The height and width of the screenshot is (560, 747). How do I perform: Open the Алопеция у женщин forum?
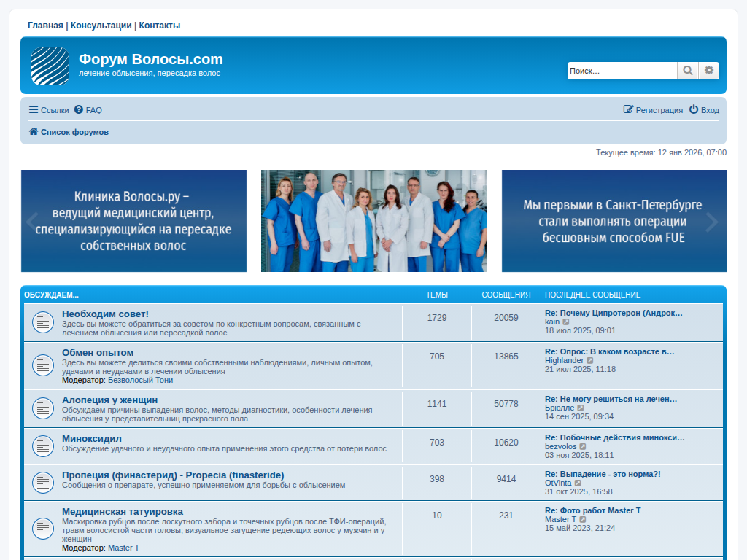click(x=109, y=400)
